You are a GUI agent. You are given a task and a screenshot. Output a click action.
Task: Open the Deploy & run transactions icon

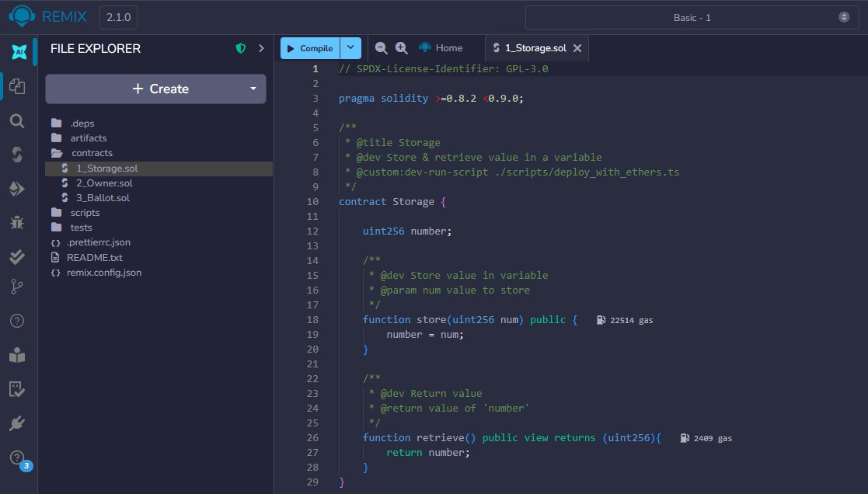coord(17,189)
